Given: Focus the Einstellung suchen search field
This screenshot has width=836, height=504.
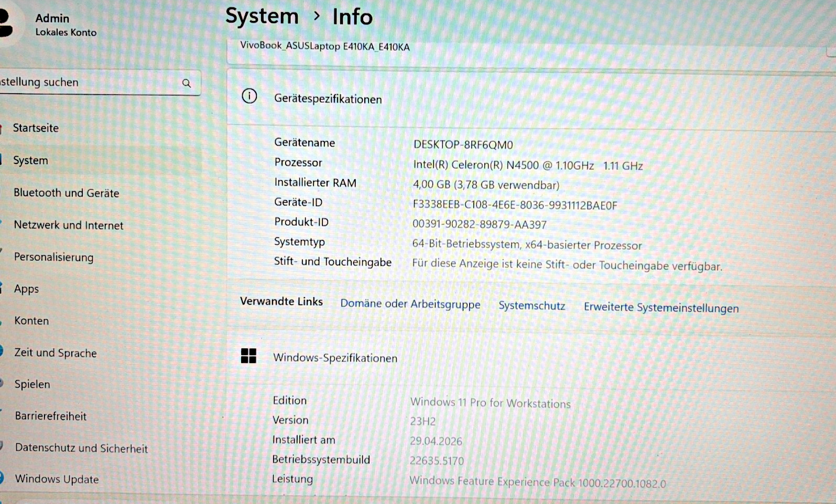Looking at the screenshot, I should click(x=100, y=83).
